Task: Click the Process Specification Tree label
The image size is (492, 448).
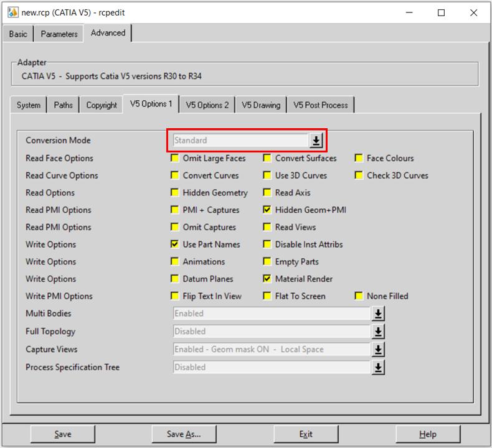Action: point(72,367)
